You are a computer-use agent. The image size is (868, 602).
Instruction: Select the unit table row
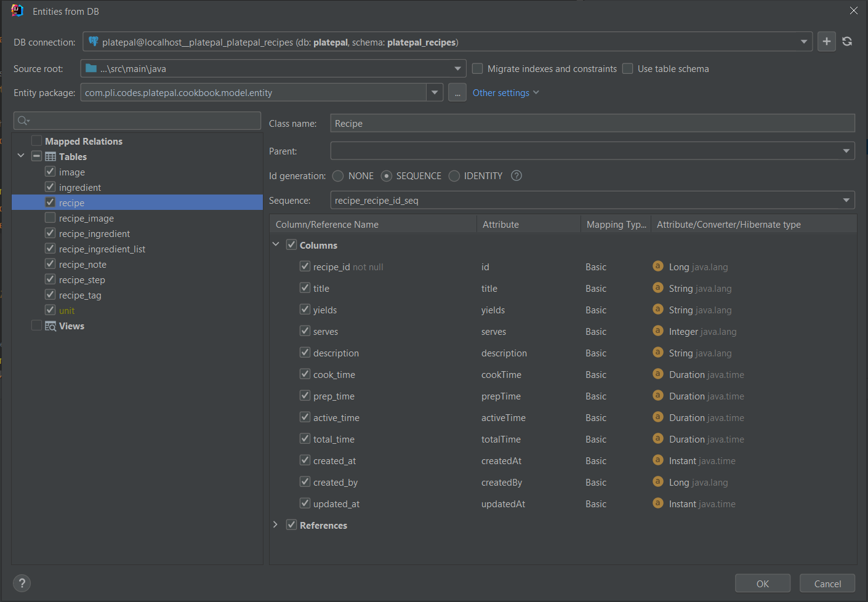(137, 310)
